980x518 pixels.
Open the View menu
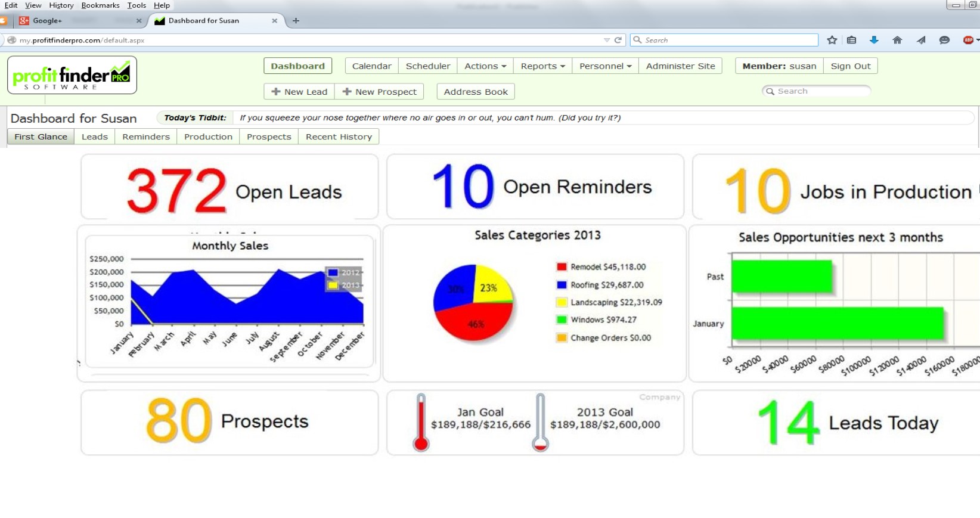coord(33,5)
